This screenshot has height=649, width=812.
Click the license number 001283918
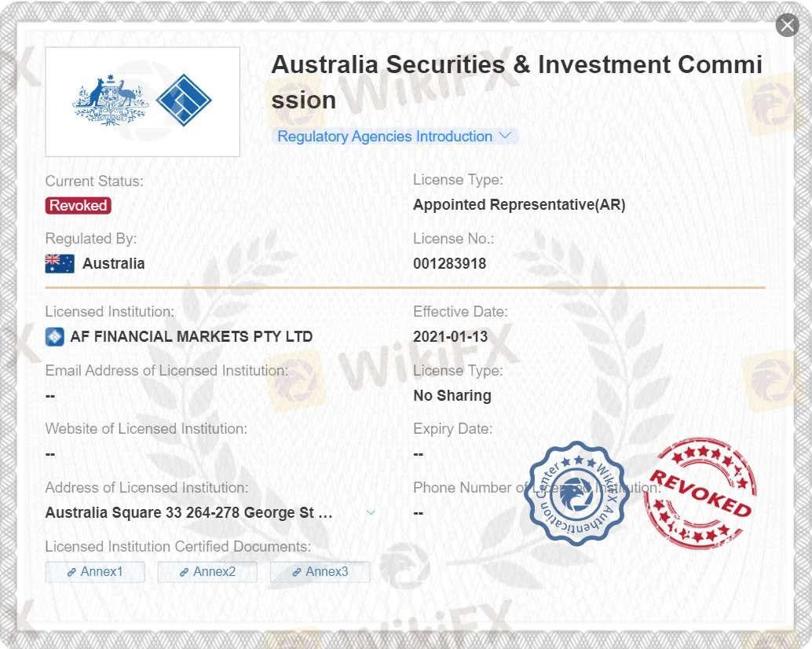[449, 263]
